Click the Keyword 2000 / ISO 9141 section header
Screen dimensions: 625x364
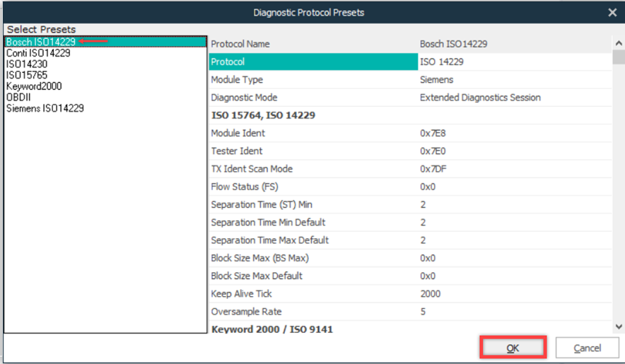click(271, 329)
